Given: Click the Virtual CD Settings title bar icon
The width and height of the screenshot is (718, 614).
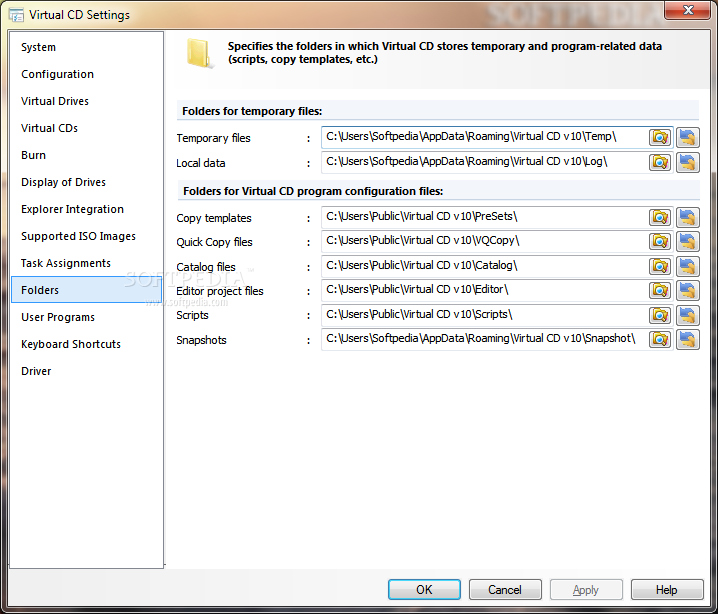Looking at the screenshot, I should tap(16, 15).
